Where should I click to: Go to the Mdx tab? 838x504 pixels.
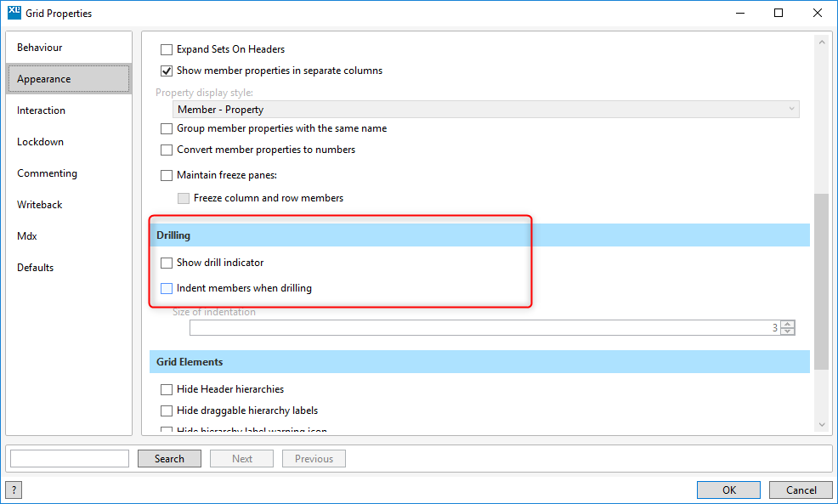(x=27, y=236)
